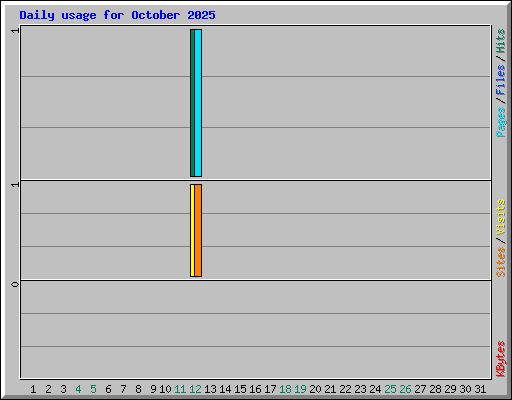The height and width of the screenshot is (400, 512).
Task: Click the green Hits legend label
Action: point(501,41)
